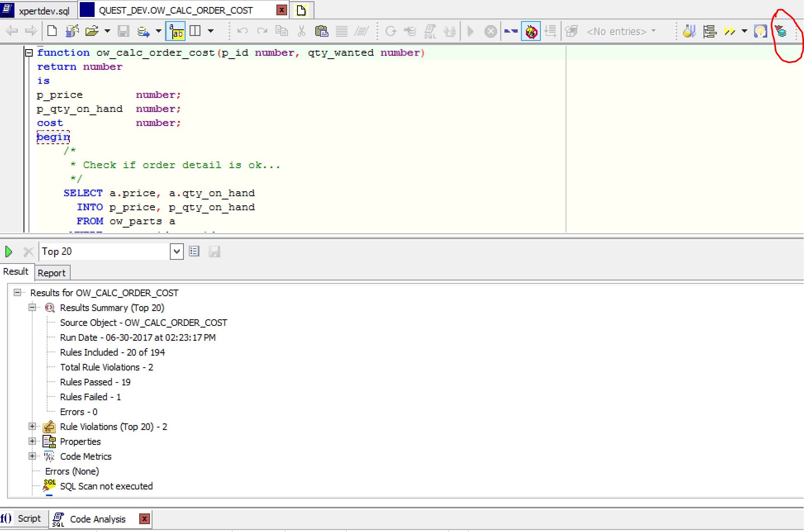Open the split layout dropdown arrow
Viewport: 804px width, 532px height.
coord(211,31)
